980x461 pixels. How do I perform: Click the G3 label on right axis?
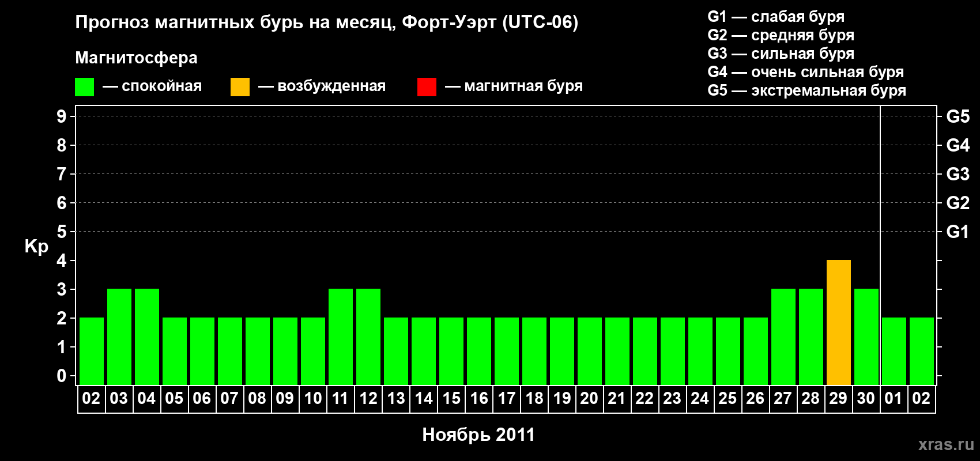958,174
